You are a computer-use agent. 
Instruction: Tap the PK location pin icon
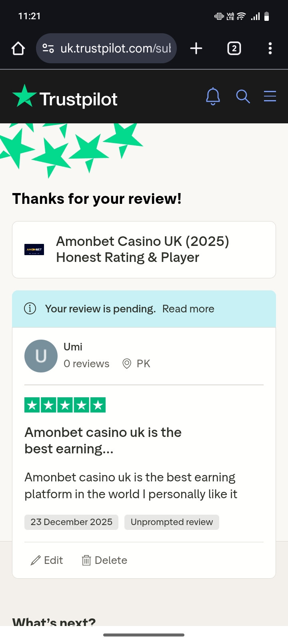coord(127,364)
